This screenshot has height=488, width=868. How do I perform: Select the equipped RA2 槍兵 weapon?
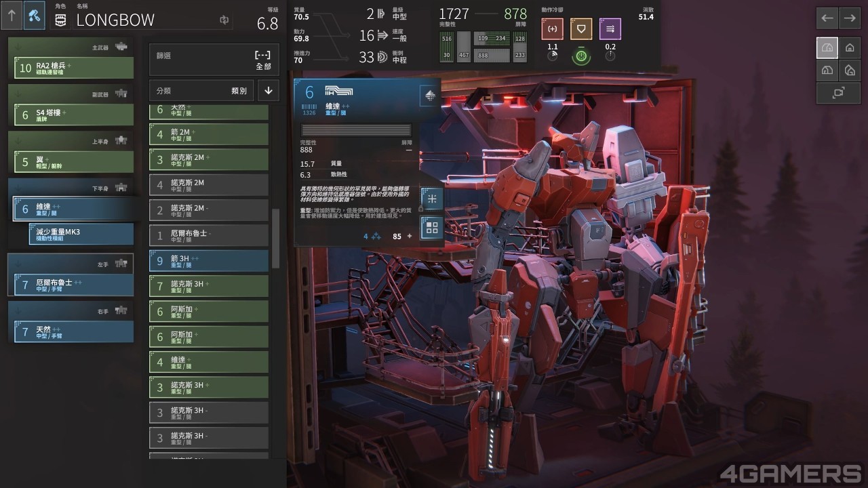tap(74, 68)
